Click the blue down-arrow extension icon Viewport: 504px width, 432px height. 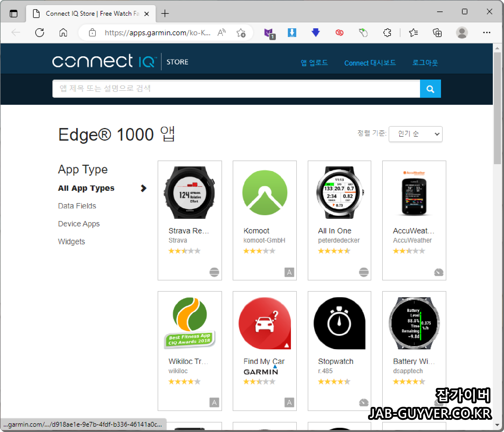(x=316, y=32)
